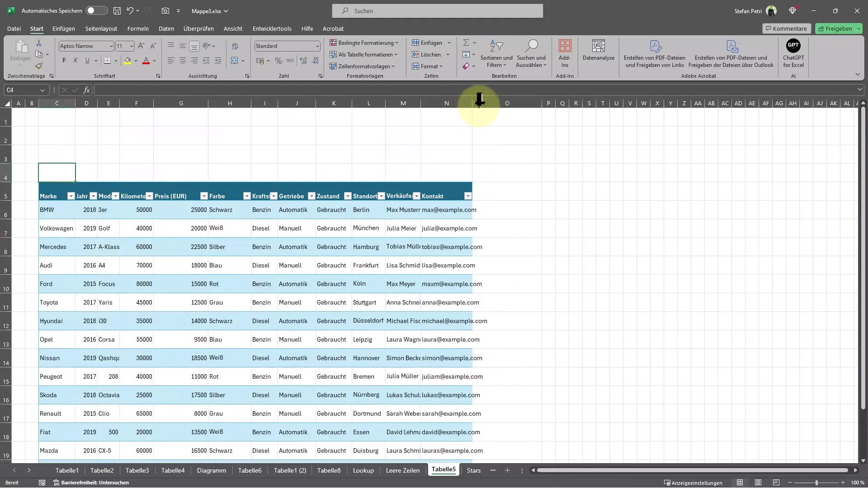Toggle Automatisches Speichern switch

[95, 10]
